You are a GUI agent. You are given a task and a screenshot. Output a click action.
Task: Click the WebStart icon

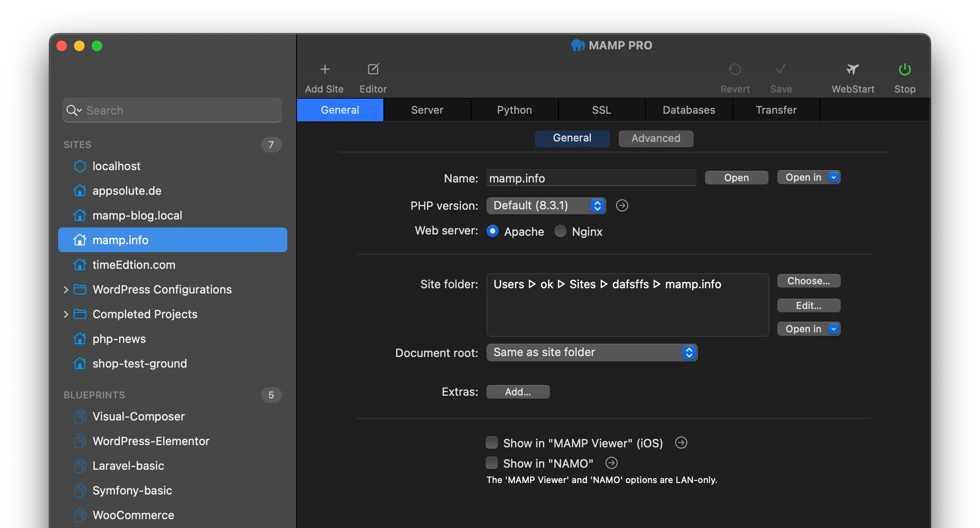pos(852,70)
